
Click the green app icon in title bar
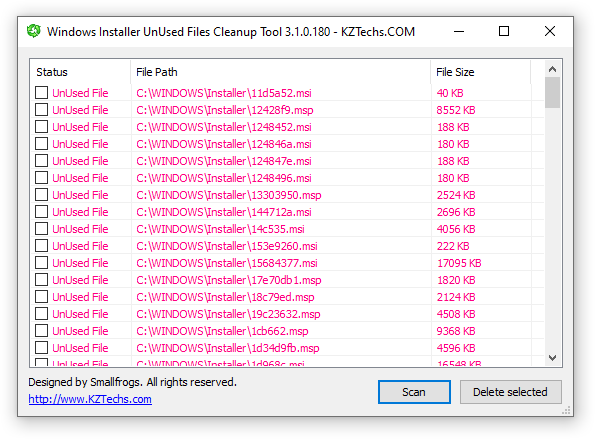(x=34, y=31)
